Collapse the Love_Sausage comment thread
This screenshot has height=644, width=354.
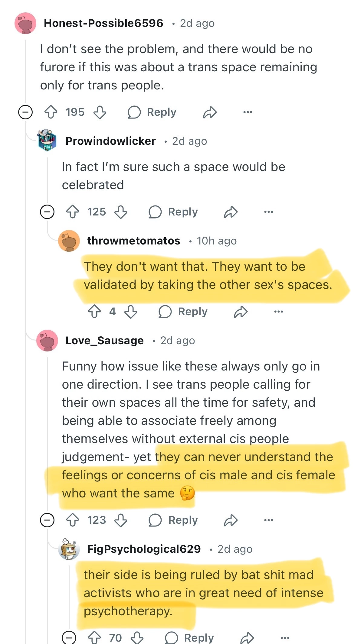[x=47, y=520]
